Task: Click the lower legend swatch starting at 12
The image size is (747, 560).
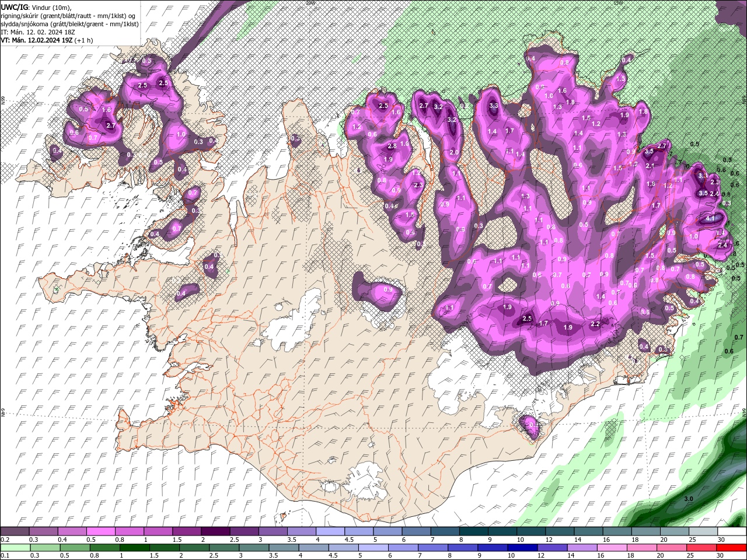Action: 551,548
